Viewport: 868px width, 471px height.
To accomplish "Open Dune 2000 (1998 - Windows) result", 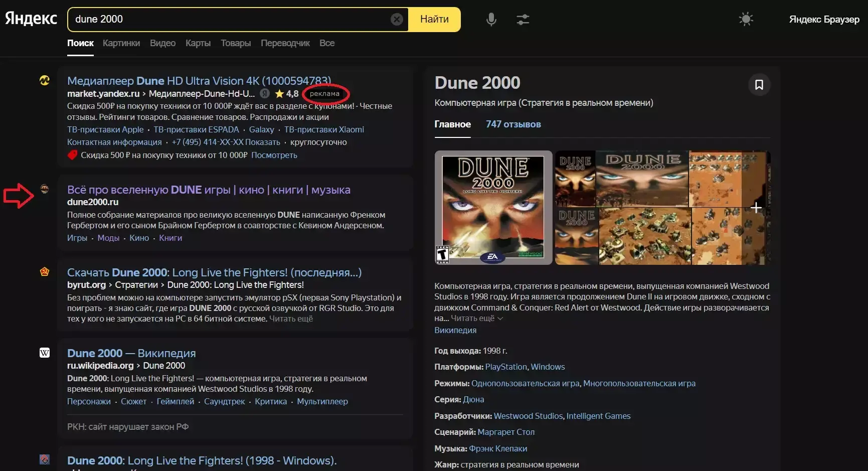I will tap(202, 460).
